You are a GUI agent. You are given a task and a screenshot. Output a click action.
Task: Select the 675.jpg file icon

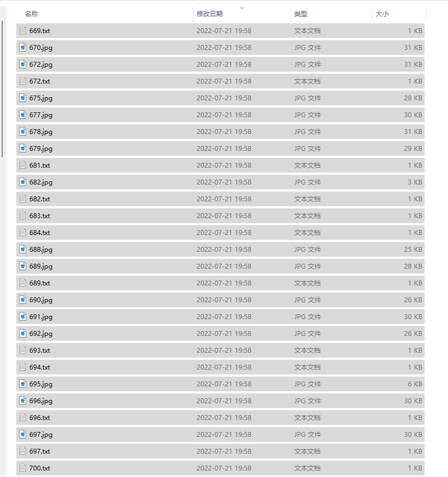[x=23, y=98]
